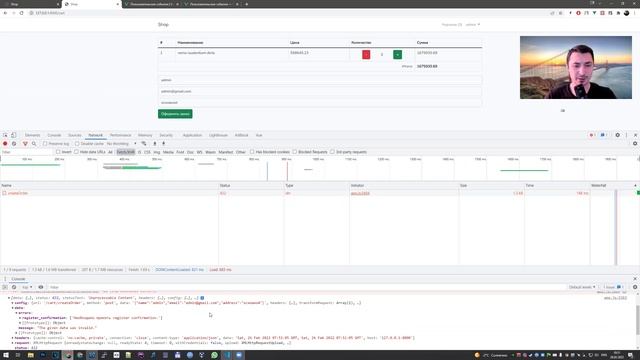Viewport: 640px width, 360px height.
Task: Enable the Preserve log checkbox
Action: (x=45, y=144)
